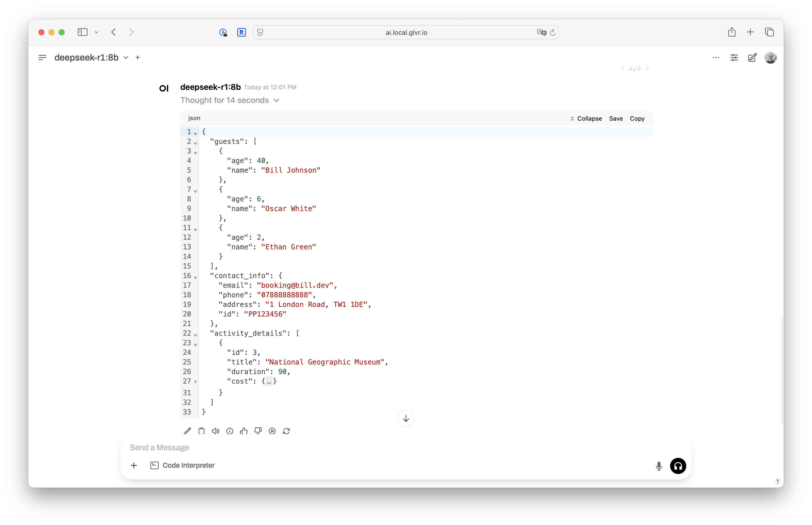This screenshot has height=525, width=812.
Task: Save the json code block
Action: click(x=616, y=119)
